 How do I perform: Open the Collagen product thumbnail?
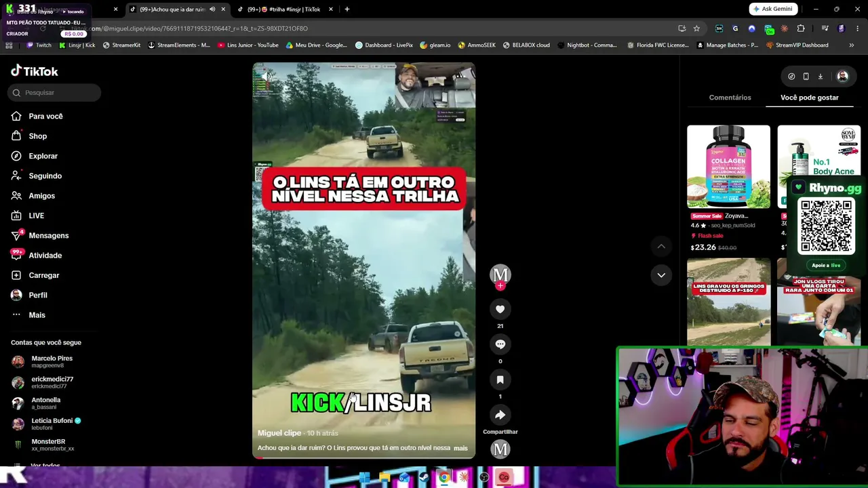pyautogui.click(x=728, y=167)
